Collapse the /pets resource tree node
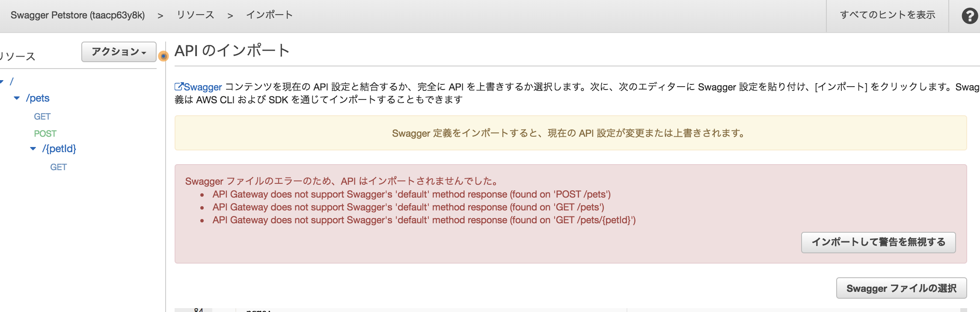This screenshot has height=312, width=980. coord(17,98)
